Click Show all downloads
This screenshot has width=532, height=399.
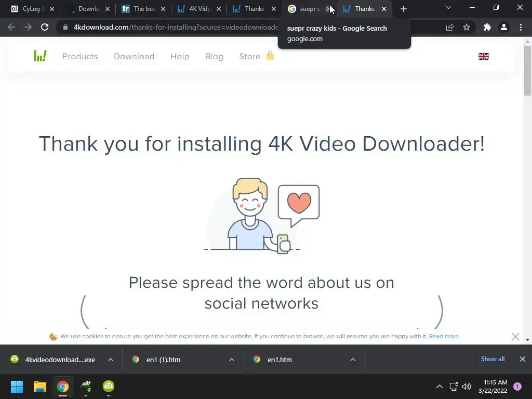493,359
